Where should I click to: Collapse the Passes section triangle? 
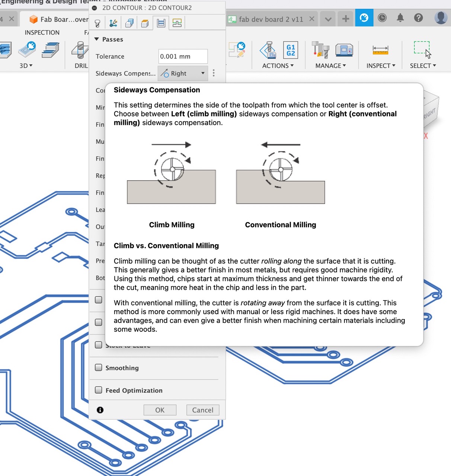97,39
